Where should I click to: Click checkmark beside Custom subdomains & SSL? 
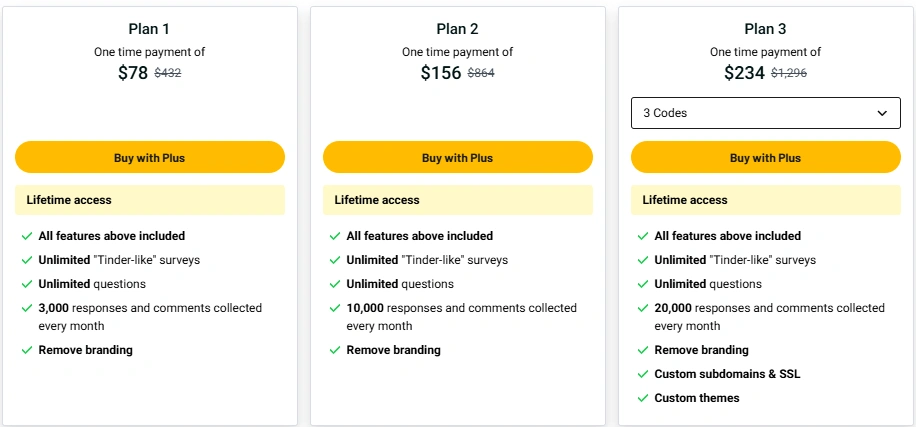pyautogui.click(x=643, y=374)
